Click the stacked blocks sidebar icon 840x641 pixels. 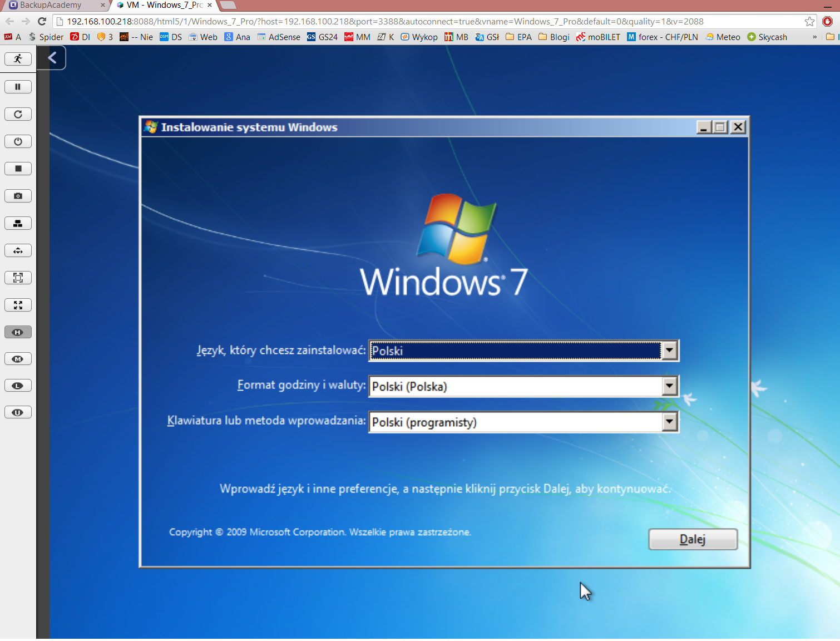18,223
